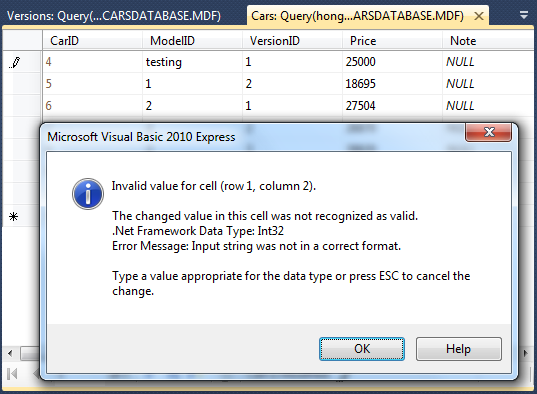This screenshot has height=394, width=537.
Task: Close the Cars query tab
Action: (479, 16)
